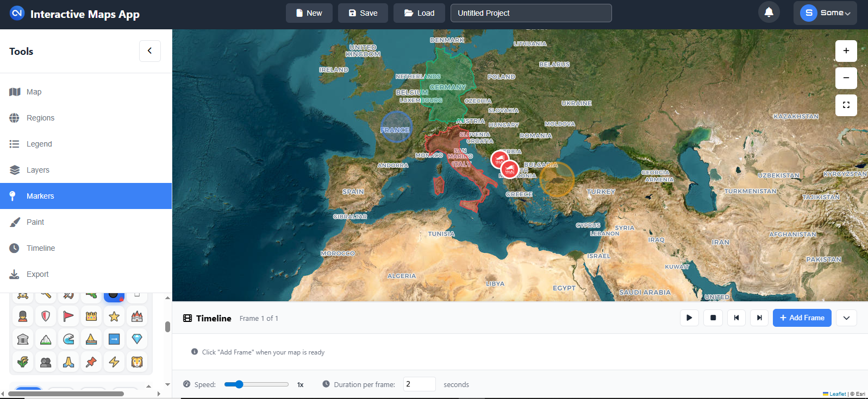Viewport: 868px width, 399px height.
Task: Pick the blue diamond marker icon
Action: (x=137, y=339)
